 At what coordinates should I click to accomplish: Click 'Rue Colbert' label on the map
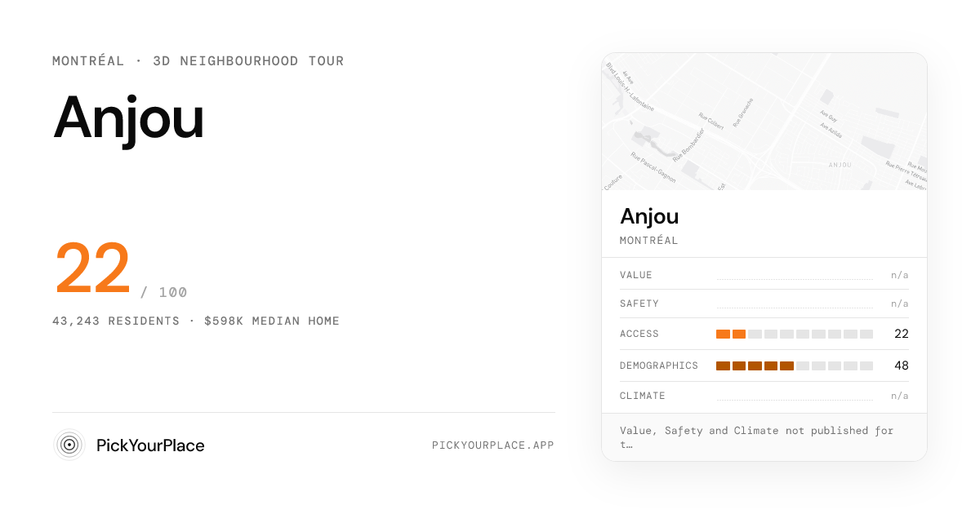coord(712,120)
